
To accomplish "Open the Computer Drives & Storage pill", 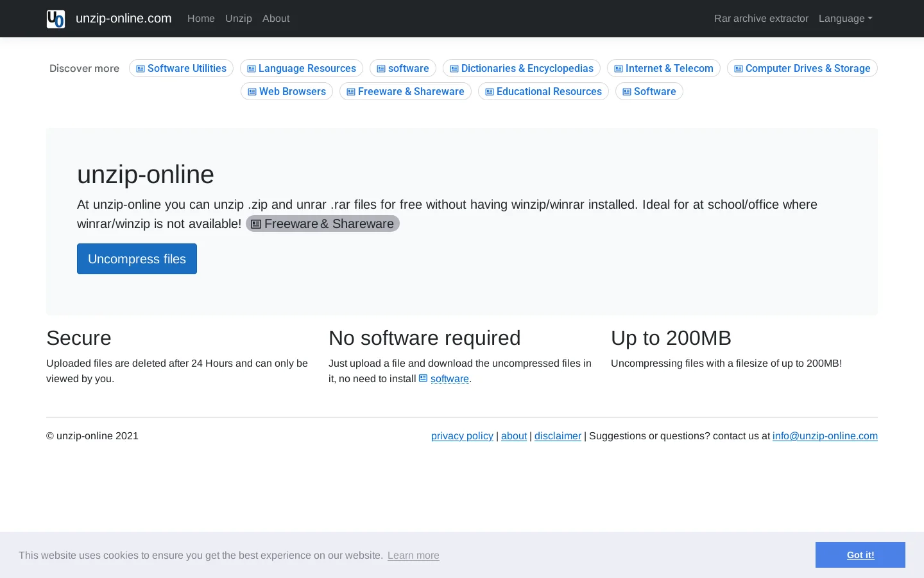I will coord(802,68).
